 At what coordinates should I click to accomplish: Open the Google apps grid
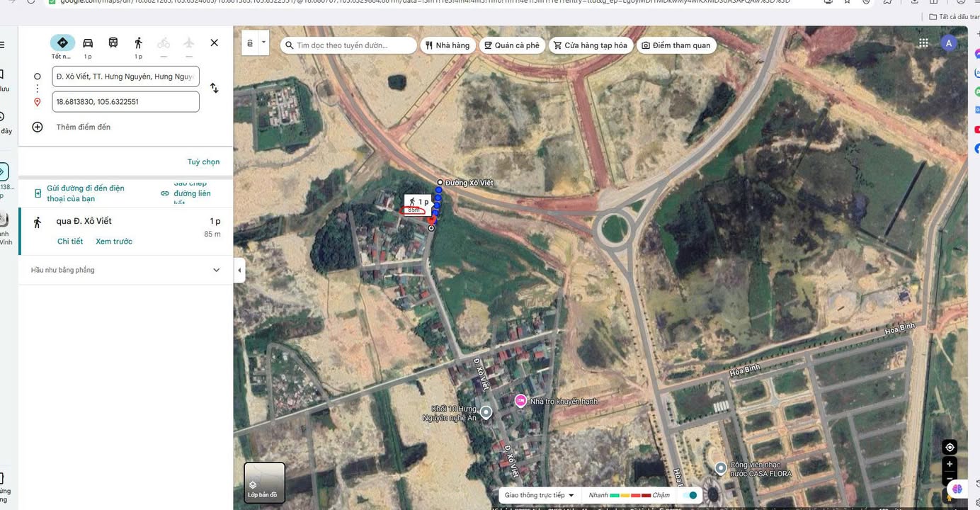pyautogui.click(x=923, y=43)
